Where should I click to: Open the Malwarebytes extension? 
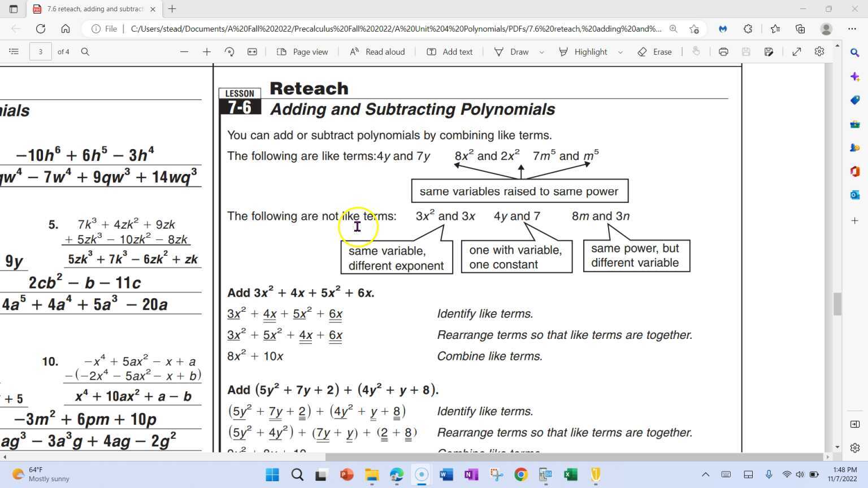(723, 29)
